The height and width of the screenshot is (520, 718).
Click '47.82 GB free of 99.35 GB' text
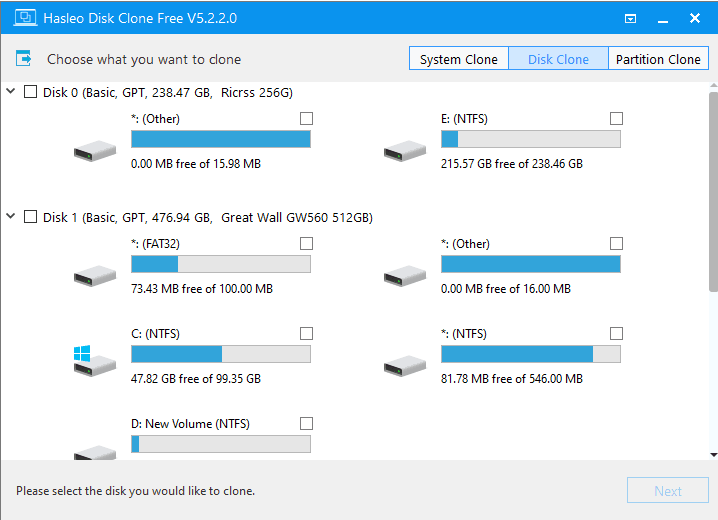tap(196, 379)
